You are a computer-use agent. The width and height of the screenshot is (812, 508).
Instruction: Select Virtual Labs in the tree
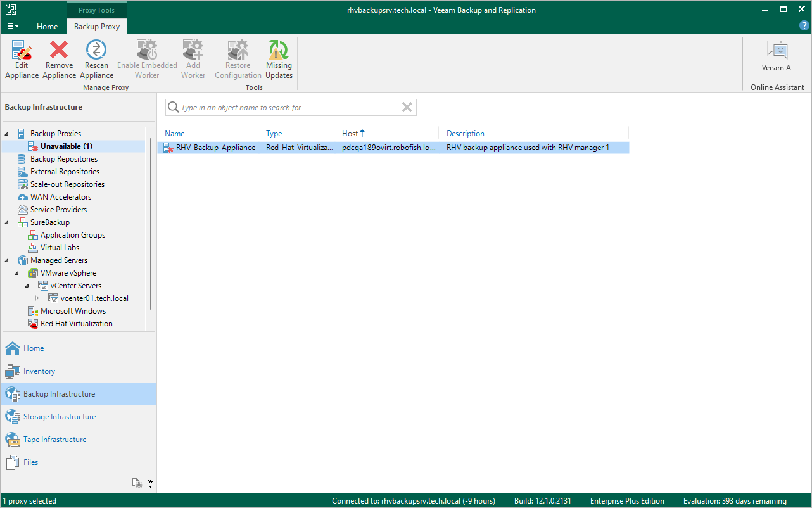click(x=60, y=248)
